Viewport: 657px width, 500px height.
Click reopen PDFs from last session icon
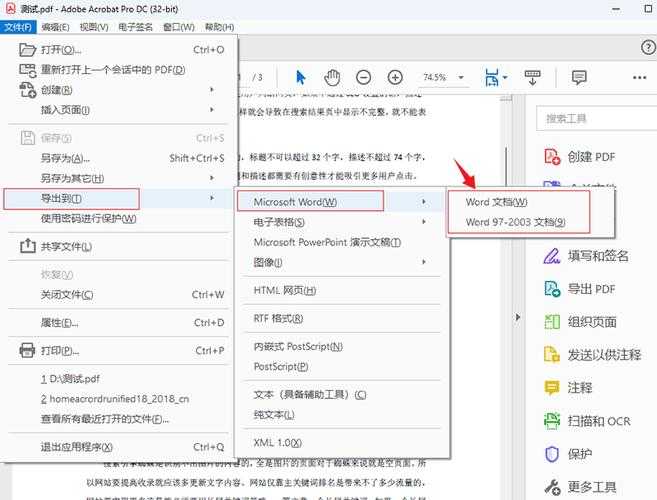(x=28, y=70)
